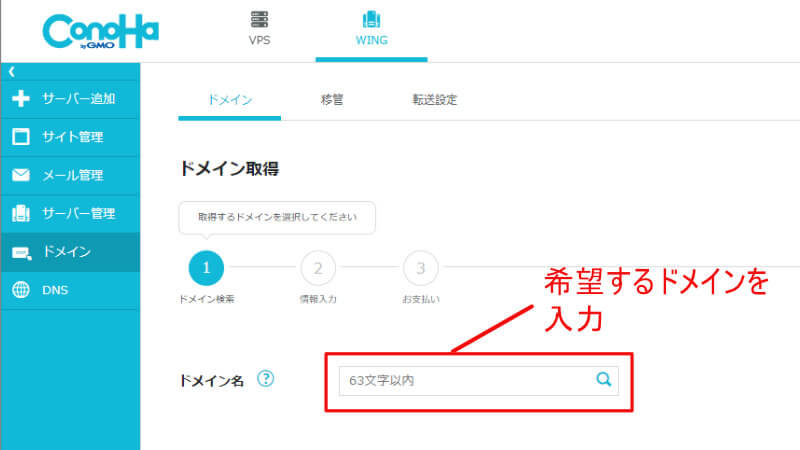Screen dimensions: 800x450
Task: Select the ドメイン content tab
Action: [230, 100]
